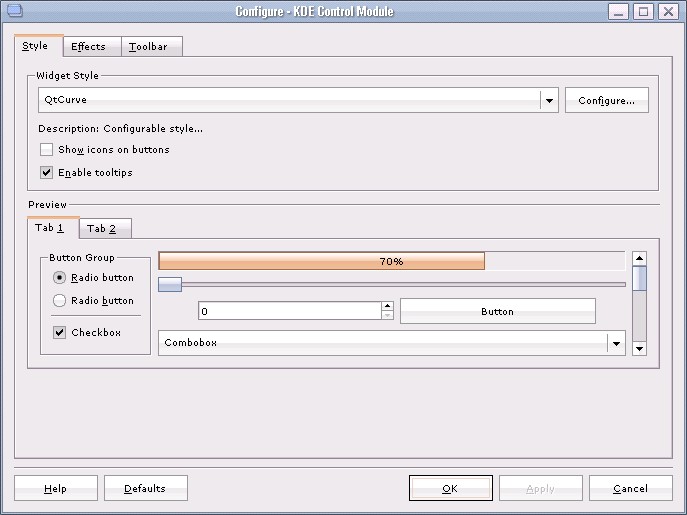Image resolution: width=687 pixels, height=515 pixels.
Task: Switch to preview Tab 2
Action: [105, 228]
